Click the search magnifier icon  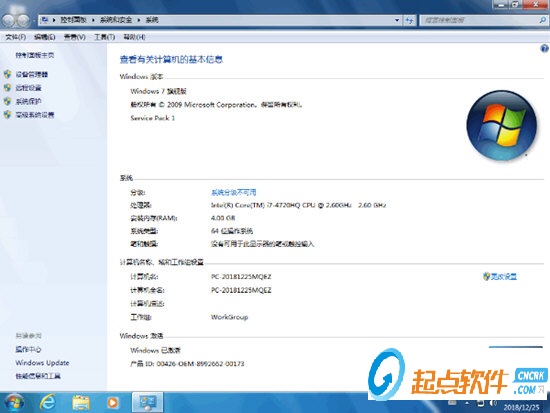click(542, 20)
